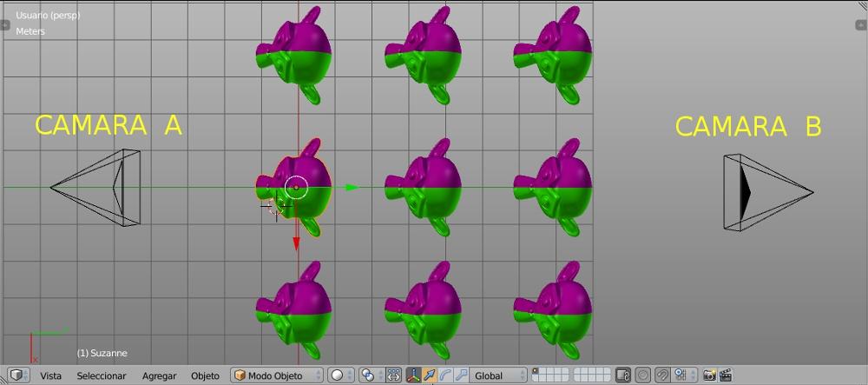Open the editor type selector cube icon
This screenshot has width=868, height=385.
[18, 375]
